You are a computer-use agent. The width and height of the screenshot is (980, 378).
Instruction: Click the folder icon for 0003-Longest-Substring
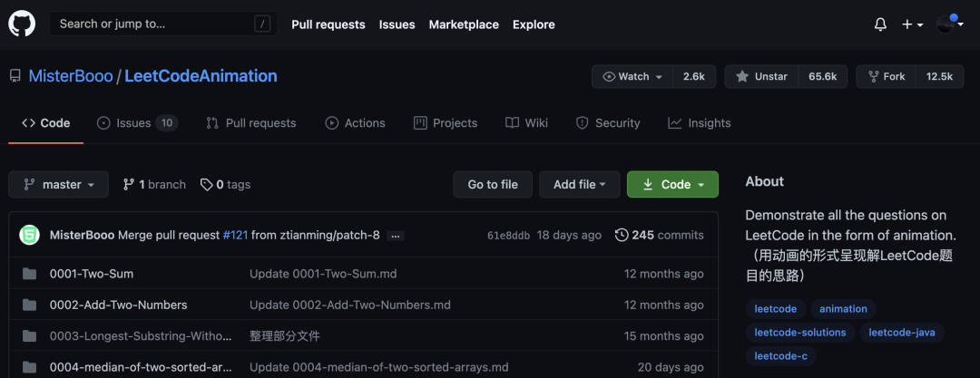(29, 336)
